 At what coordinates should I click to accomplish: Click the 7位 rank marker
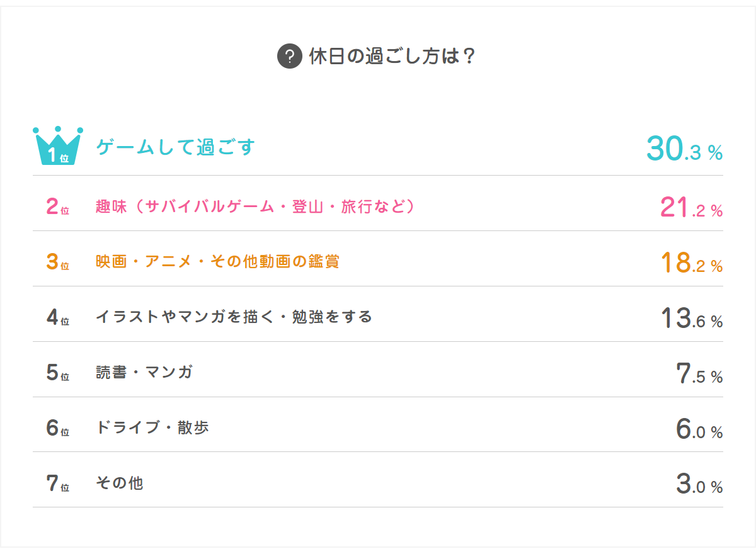click(57, 483)
